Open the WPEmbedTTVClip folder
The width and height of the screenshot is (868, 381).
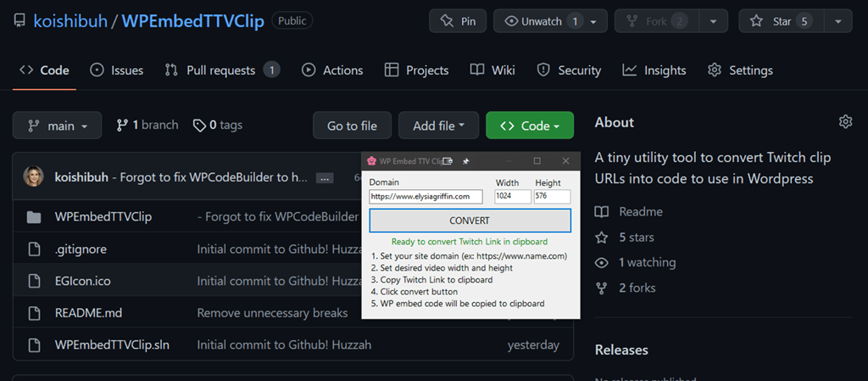tap(103, 216)
